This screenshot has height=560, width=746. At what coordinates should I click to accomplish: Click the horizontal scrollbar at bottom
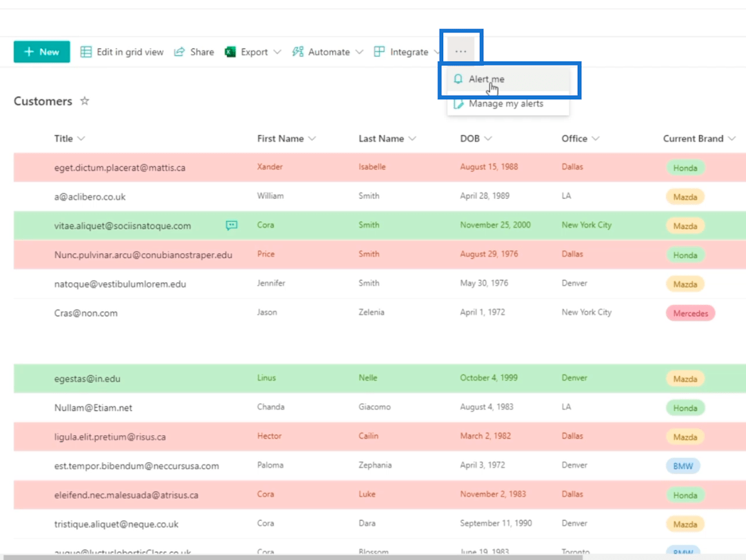coord(292,557)
